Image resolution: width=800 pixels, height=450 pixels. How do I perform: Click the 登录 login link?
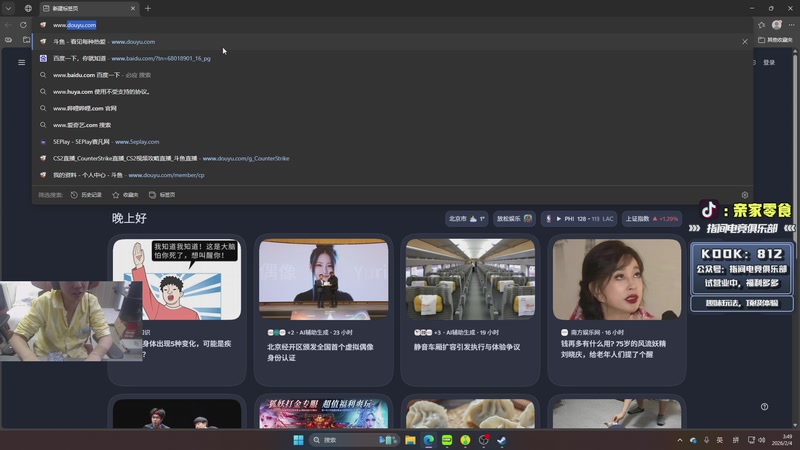(x=769, y=62)
